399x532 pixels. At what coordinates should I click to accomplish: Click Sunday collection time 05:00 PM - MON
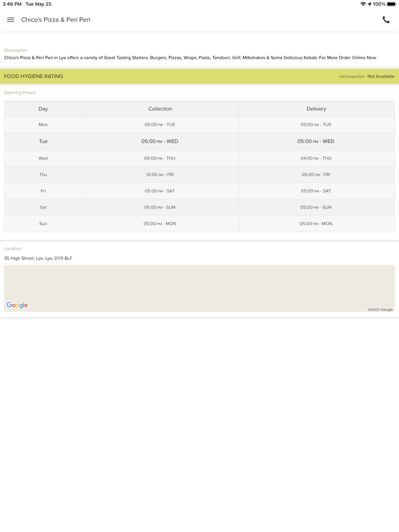pos(160,223)
